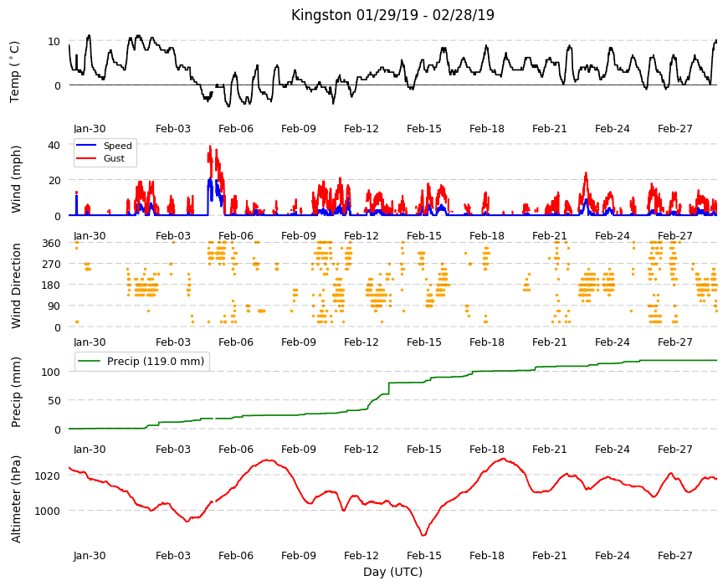Screen dimensions: 728x586
Task: Click the Feb-06 tick under wind speed chart
Action: point(236,235)
